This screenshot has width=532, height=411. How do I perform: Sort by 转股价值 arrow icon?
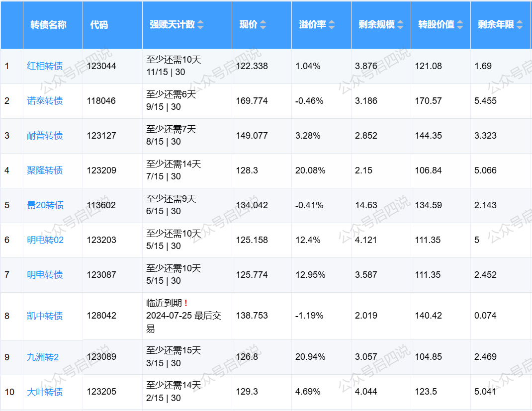coord(460,25)
